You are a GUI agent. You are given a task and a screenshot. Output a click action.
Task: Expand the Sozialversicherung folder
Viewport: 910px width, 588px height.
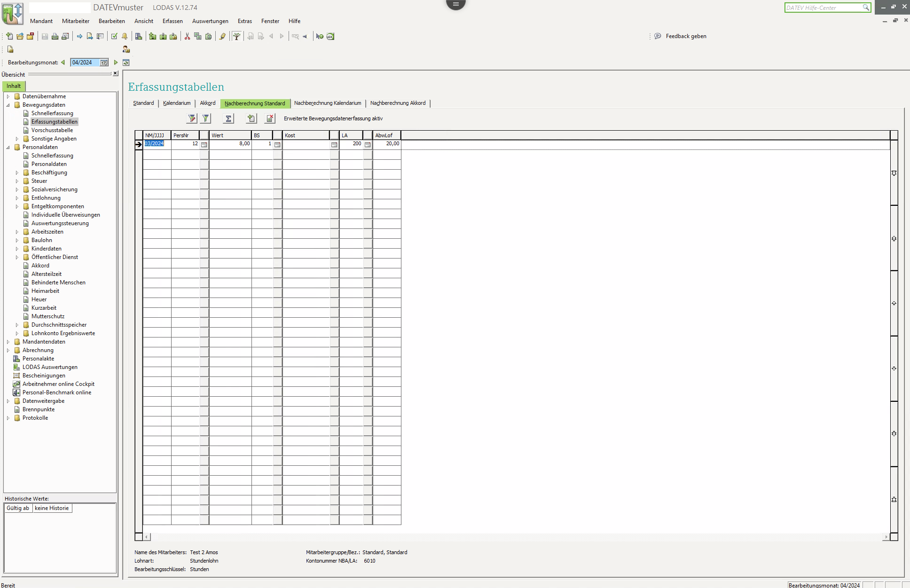[17, 189]
